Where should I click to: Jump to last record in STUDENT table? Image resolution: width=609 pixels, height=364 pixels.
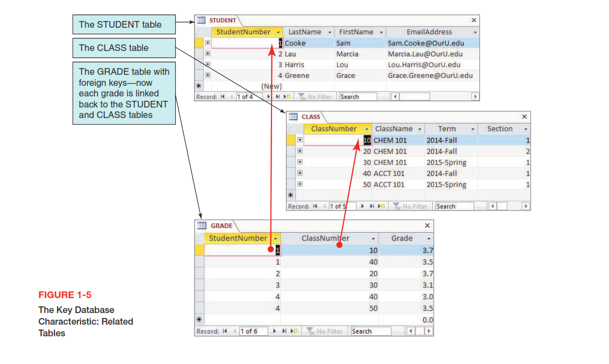coord(277,97)
